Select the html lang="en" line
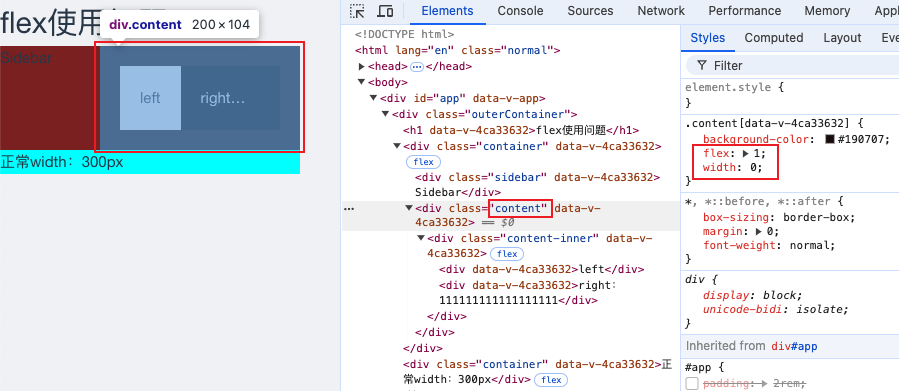Viewport: 899px width, 391px height. (x=457, y=50)
